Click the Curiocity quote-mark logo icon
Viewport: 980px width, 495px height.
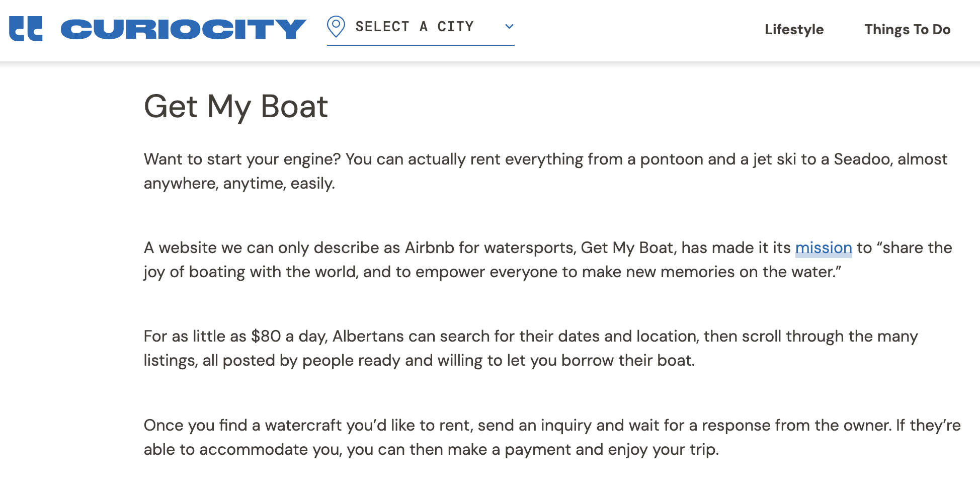click(x=26, y=29)
